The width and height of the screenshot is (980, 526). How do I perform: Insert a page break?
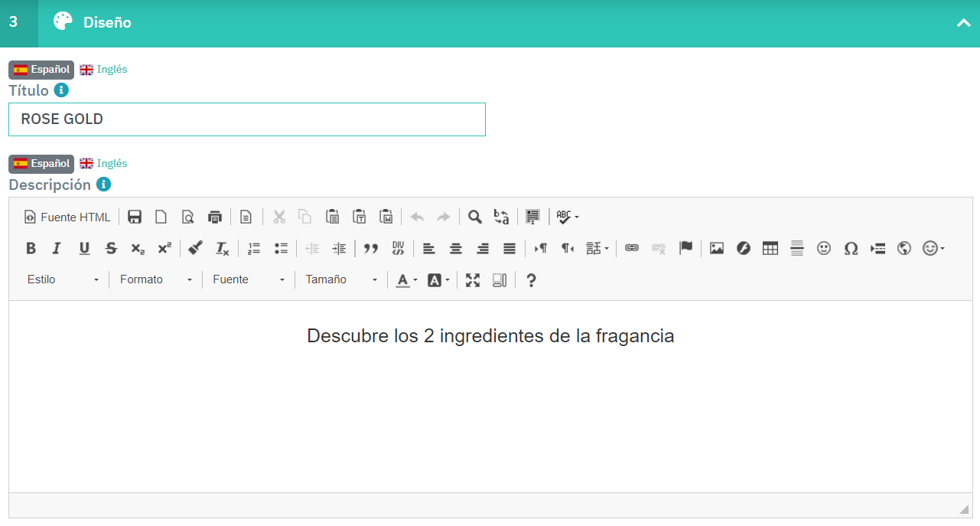tap(877, 248)
